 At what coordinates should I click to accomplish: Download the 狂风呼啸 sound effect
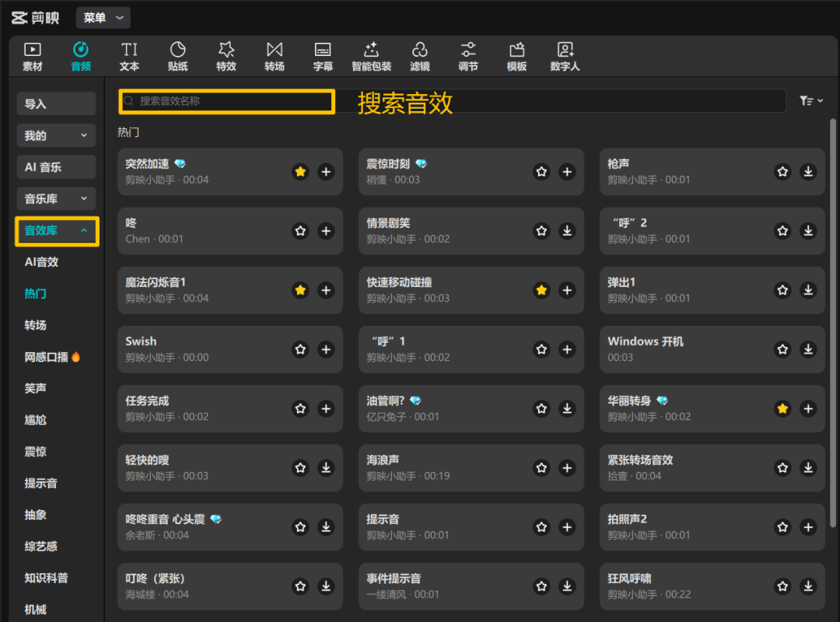coord(808,587)
